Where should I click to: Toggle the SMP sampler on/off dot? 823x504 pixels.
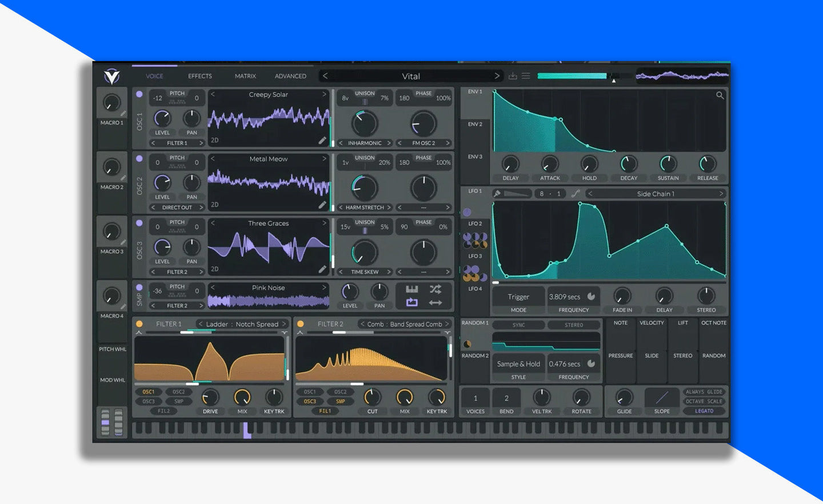pyautogui.click(x=139, y=287)
